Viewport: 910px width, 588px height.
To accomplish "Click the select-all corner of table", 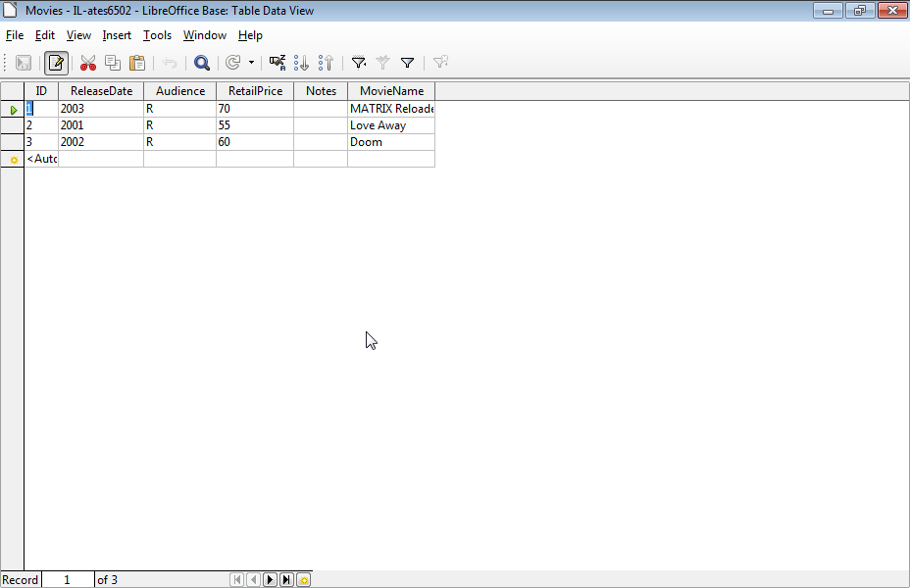I will point(12,91).
